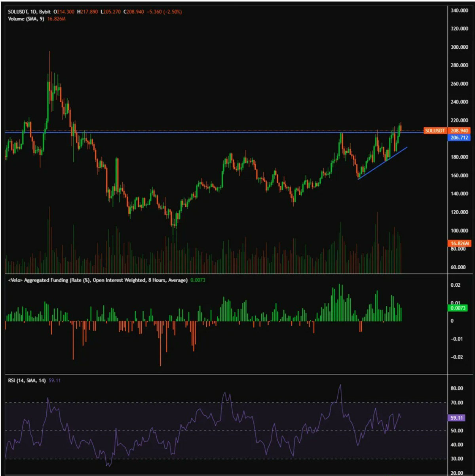475x476 pixels.
Task: Select the RSI (14, SMA, 14) legend
Action: (27, 381)
